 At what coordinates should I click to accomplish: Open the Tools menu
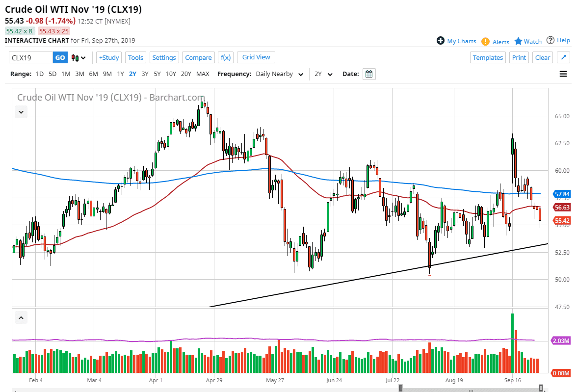pos(135,57)
